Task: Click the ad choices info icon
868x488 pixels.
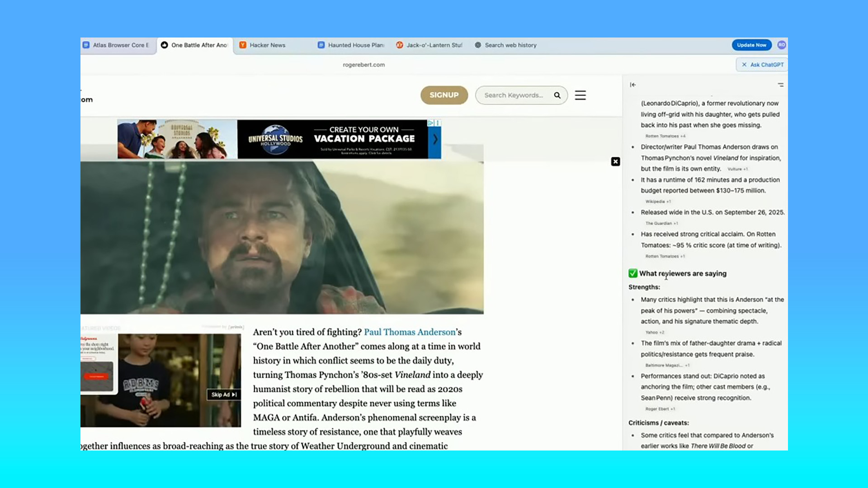Action: pyautogui.click(x=430, y=123)
